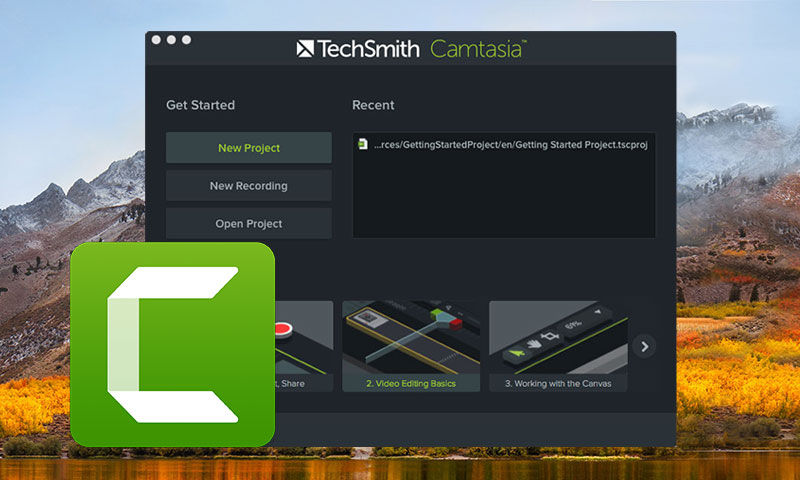This screenshot has height=480, width=800.
Task: Close the Camtasia welcome window
Action: (x=156, y=40)
